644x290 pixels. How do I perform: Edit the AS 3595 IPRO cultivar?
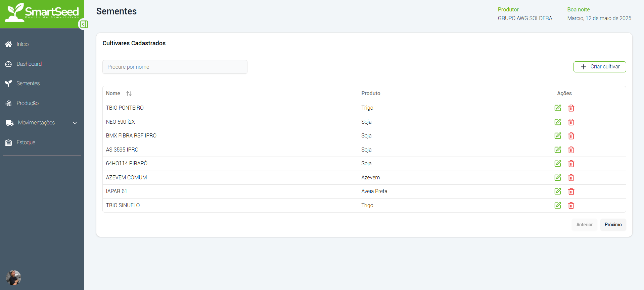(x=558, y=150)
